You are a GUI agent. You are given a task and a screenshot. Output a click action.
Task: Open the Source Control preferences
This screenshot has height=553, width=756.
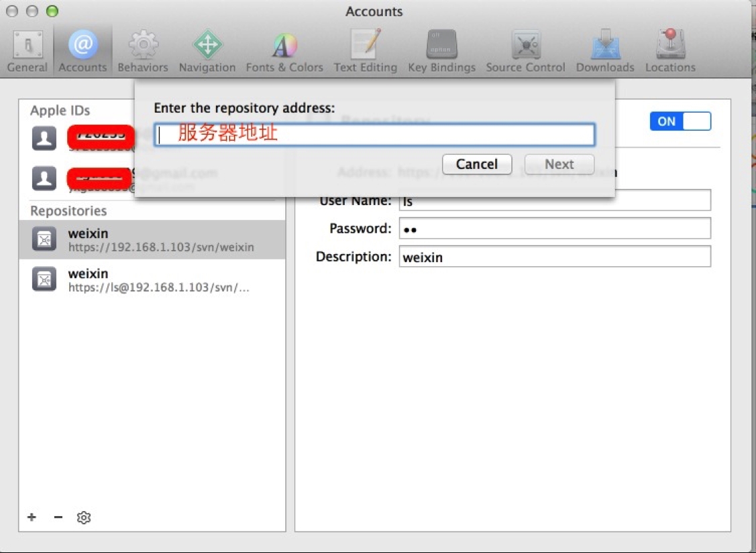coord(525,51)
